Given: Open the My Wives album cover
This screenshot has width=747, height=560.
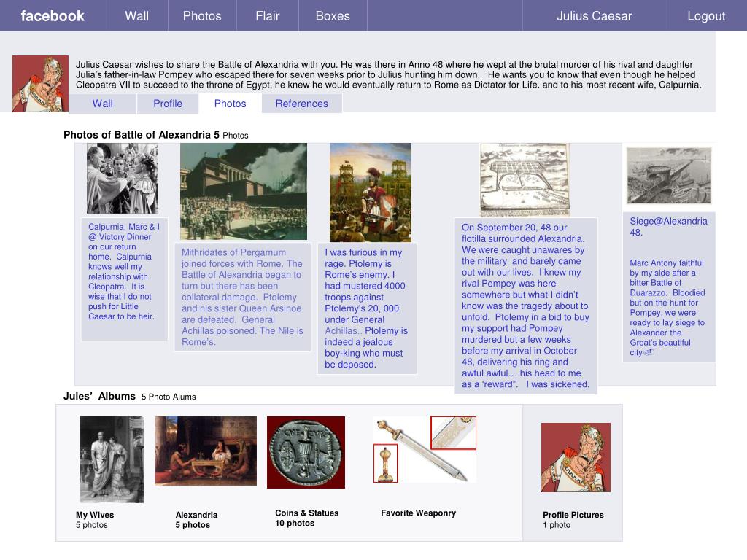Looking at the screenshot, I should pyautogui.click(x=112, y=459).
